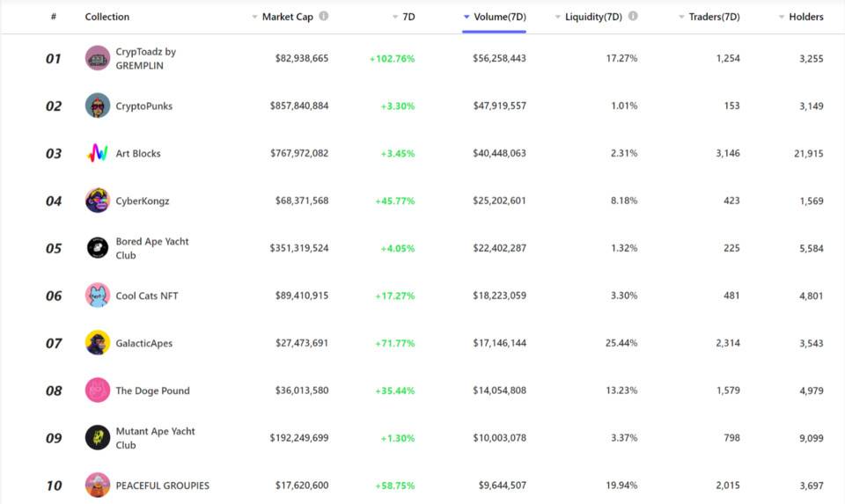Image resolution: width=845 pixels, height=504 pixels.
Task: Click the Collection column header
Action: (x=107, y=17)
